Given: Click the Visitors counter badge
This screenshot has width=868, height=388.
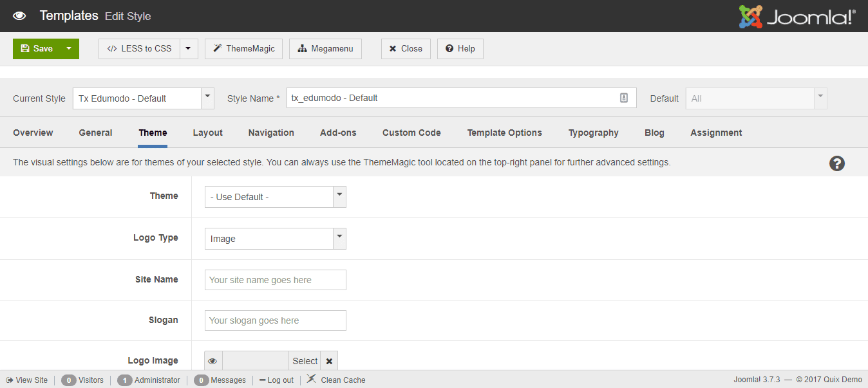Looking at the screenshot, I should tap(68, 380).
